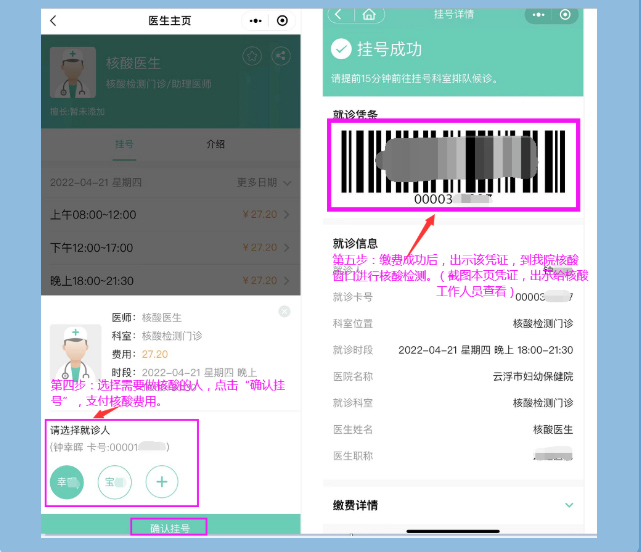Switch to the 挂号 tab
This screenshot has width=641, height=552.
[124, 144]
